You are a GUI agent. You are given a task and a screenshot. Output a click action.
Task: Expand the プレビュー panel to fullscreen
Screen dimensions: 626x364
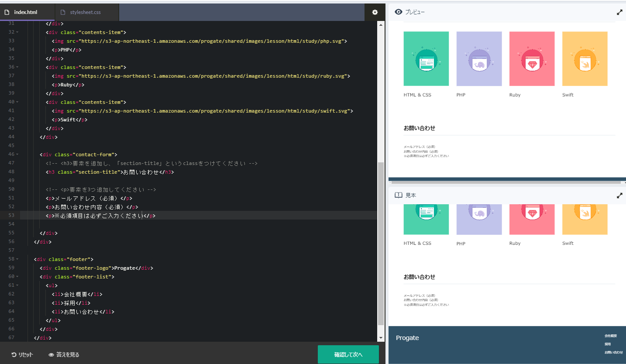[x=619, y=12]
